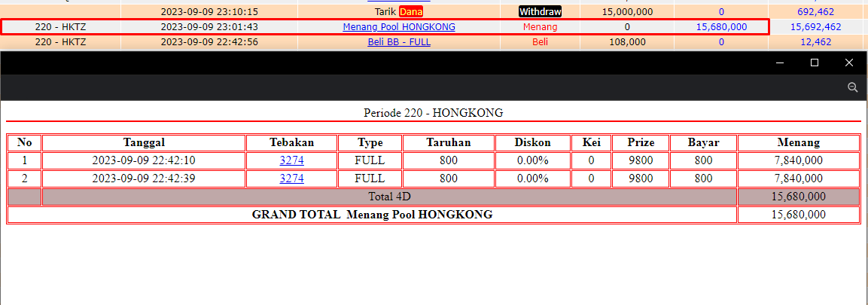Open tebakan 3274 link in row 1
This screenshot has width=868, height=305.
(292, 160)
